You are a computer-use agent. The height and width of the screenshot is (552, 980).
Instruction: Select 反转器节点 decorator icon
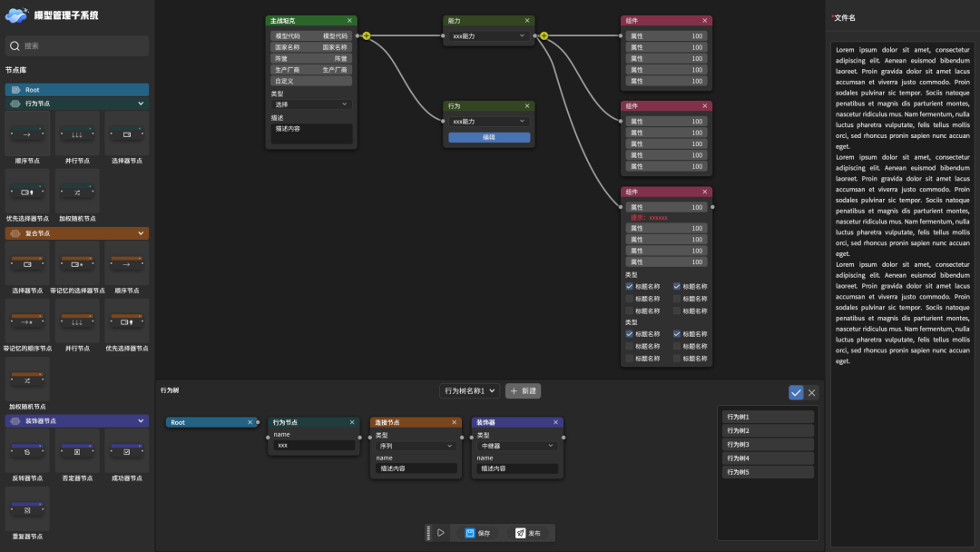27,450
